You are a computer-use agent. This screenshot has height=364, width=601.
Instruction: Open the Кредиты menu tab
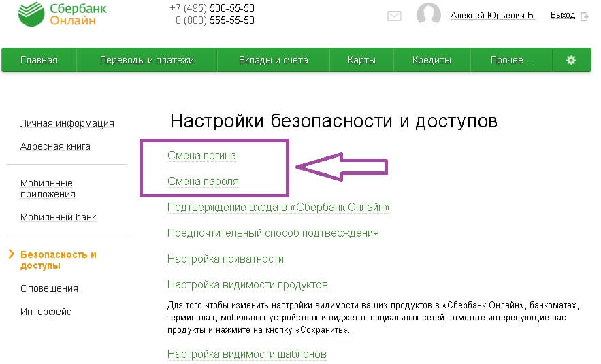pyautogui.click(x=432, y=60)
